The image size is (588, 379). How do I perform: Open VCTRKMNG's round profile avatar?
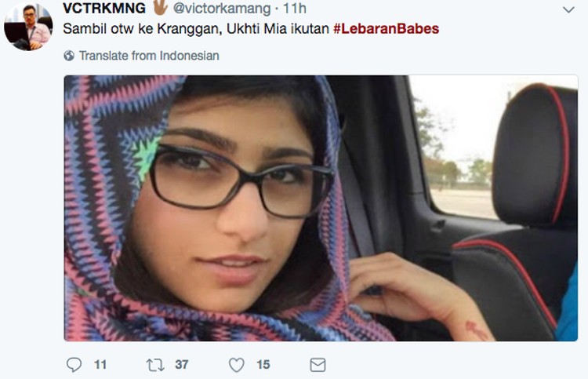[x=28, y=27]
